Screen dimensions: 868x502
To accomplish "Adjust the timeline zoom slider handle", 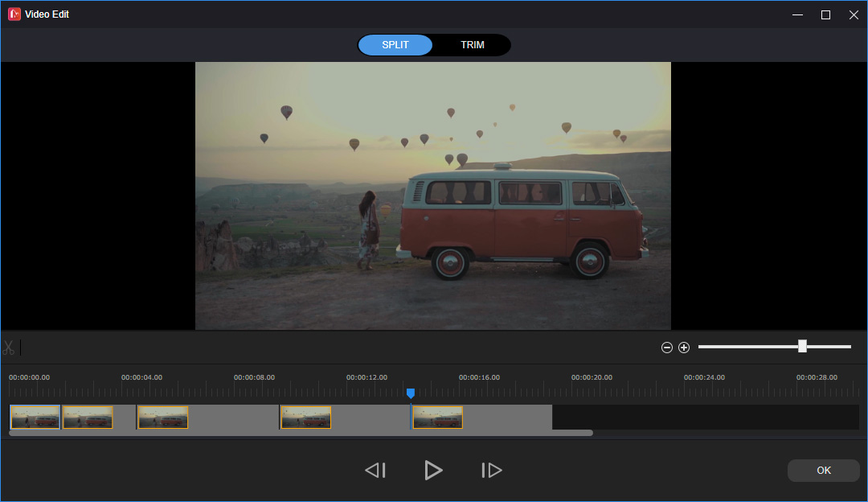I will (801, 345).
